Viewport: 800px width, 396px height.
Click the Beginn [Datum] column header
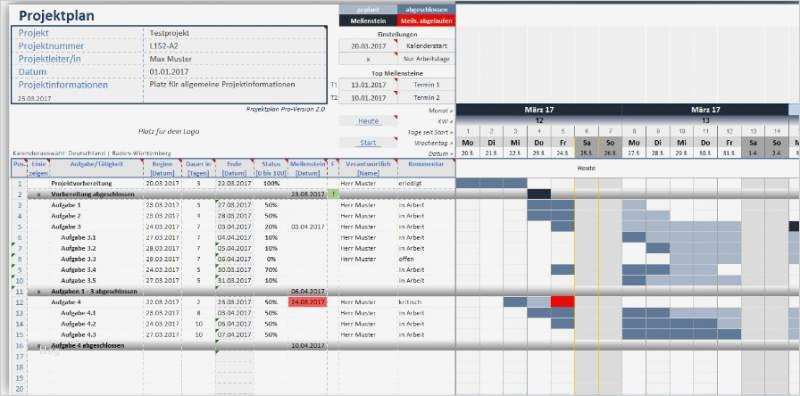tap(162, 168)
